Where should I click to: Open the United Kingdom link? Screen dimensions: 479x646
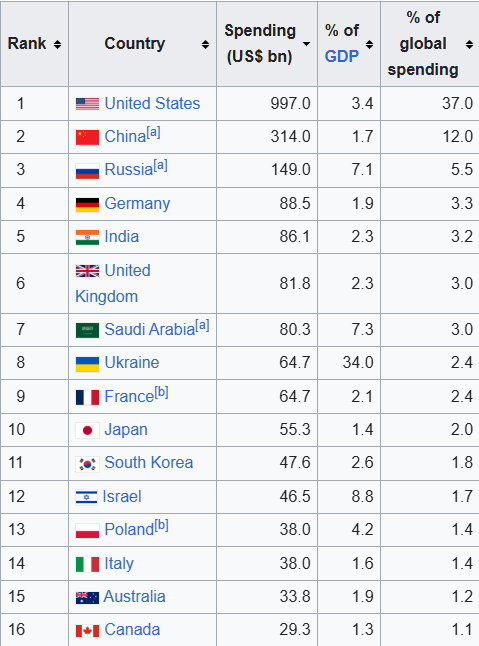click(x=113, y=283)
